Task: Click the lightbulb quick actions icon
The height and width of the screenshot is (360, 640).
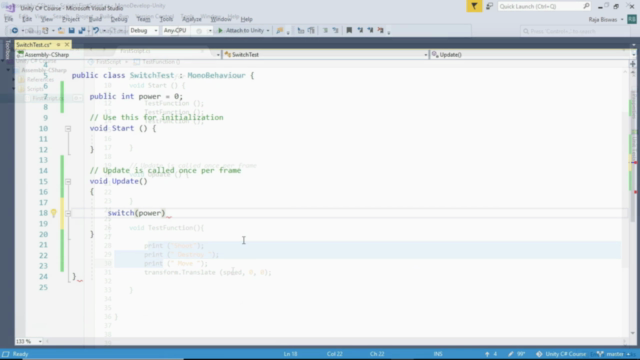Action: click(53, 213)
